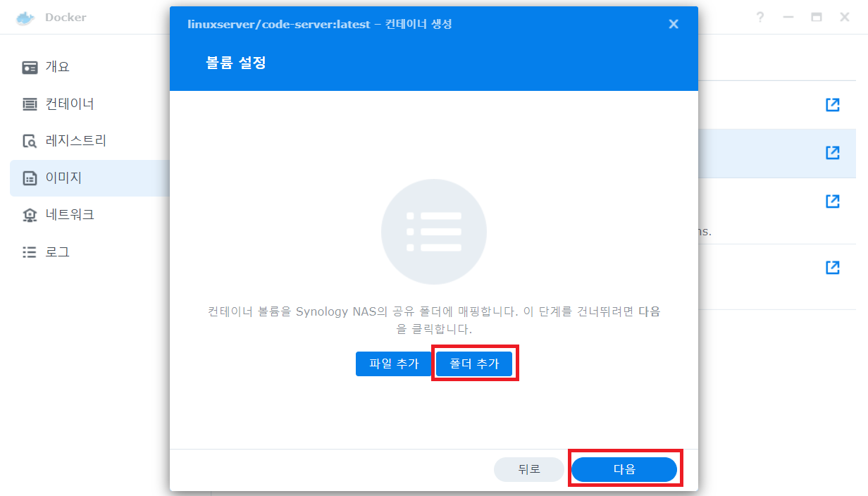Proceed with the 다음 button
This screenshot has width=868, height=496.
[x=624, y=469]
